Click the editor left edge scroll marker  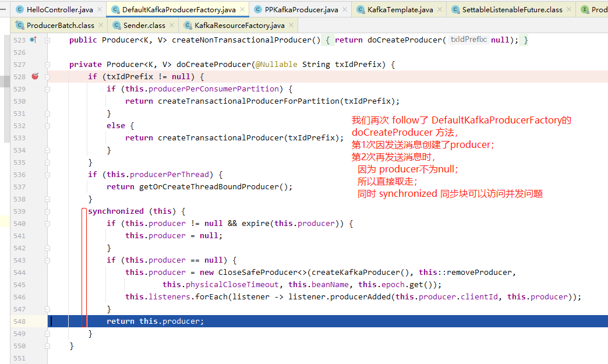(x=5, y=82)
